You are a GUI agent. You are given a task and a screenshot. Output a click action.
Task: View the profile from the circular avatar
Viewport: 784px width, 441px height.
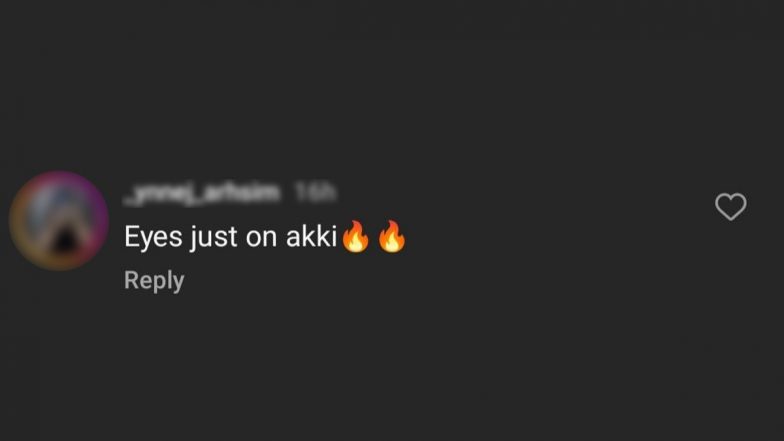click(x=59, y=220)
